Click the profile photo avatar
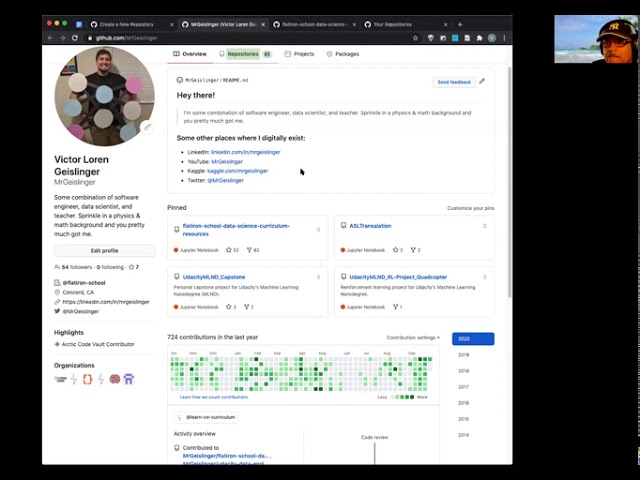The height and width of the screenshot is (480, 640). point(104,96)
